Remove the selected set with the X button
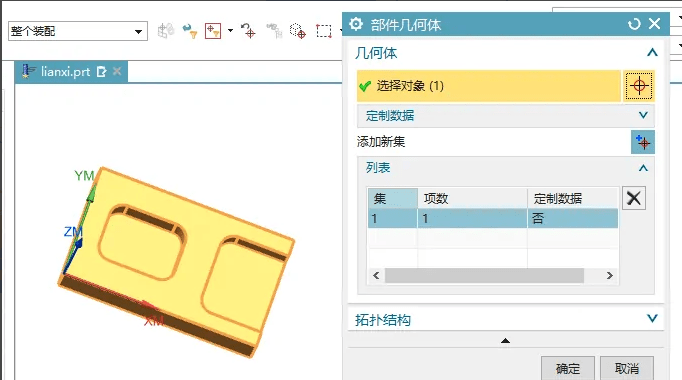 coord(634,198)
